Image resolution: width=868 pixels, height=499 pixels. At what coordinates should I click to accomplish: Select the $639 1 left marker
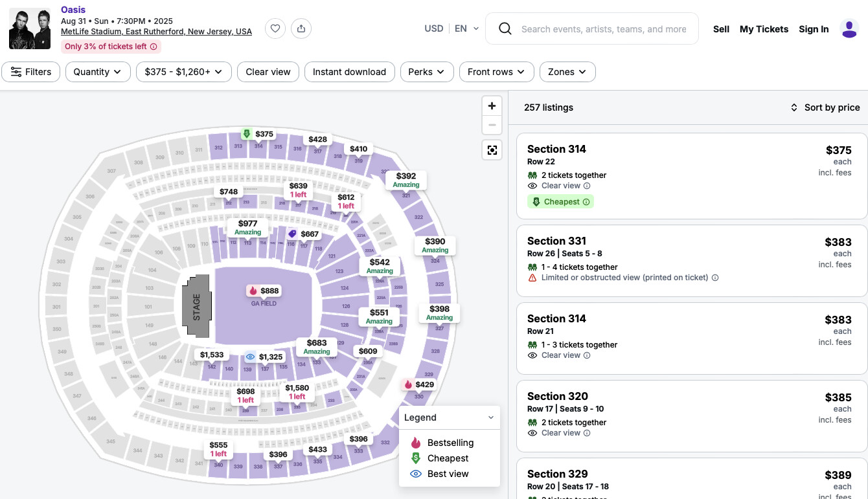point(299,190)
